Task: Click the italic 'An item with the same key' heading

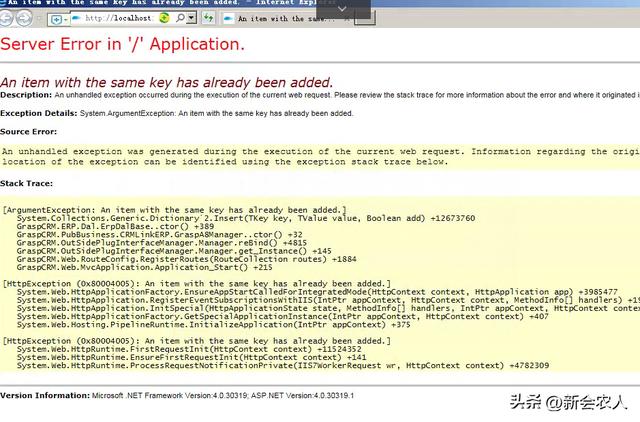Action: click(166, 82)
